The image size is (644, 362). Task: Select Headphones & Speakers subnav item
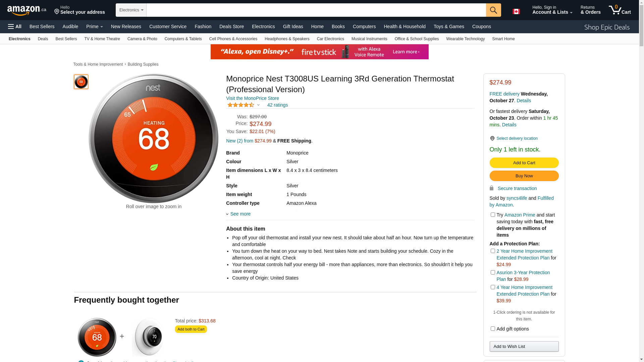(287, 39)
